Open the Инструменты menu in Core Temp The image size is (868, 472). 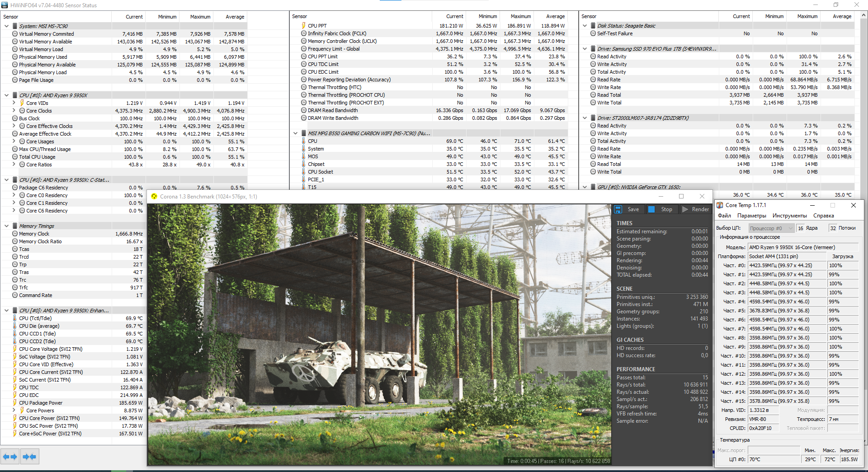pyautogui.click(x=790, y=216)
